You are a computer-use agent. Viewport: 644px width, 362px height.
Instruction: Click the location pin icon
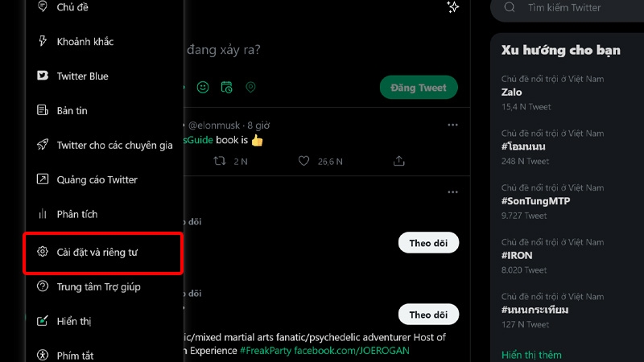pyautogui.click(x=250, y=87)
